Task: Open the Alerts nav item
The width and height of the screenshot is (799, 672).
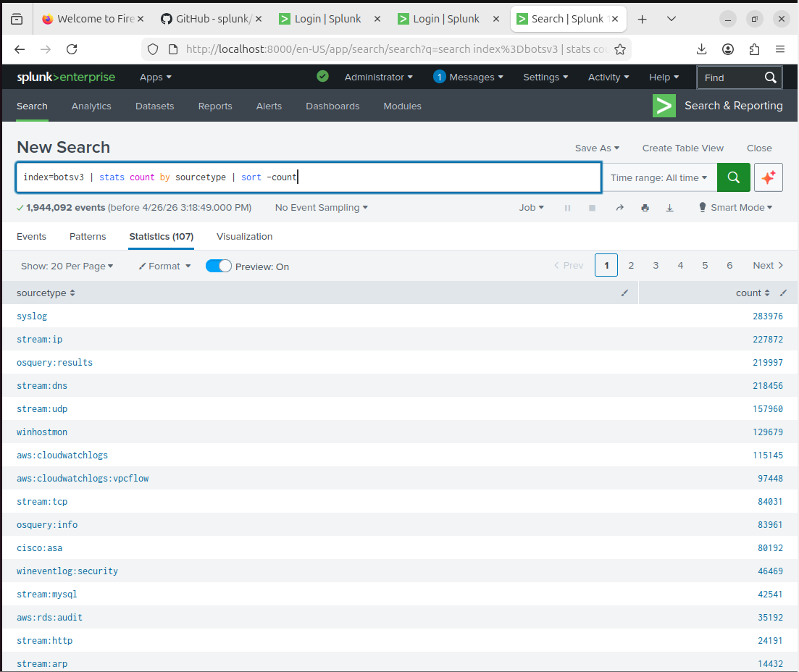Action: (269, 106)
